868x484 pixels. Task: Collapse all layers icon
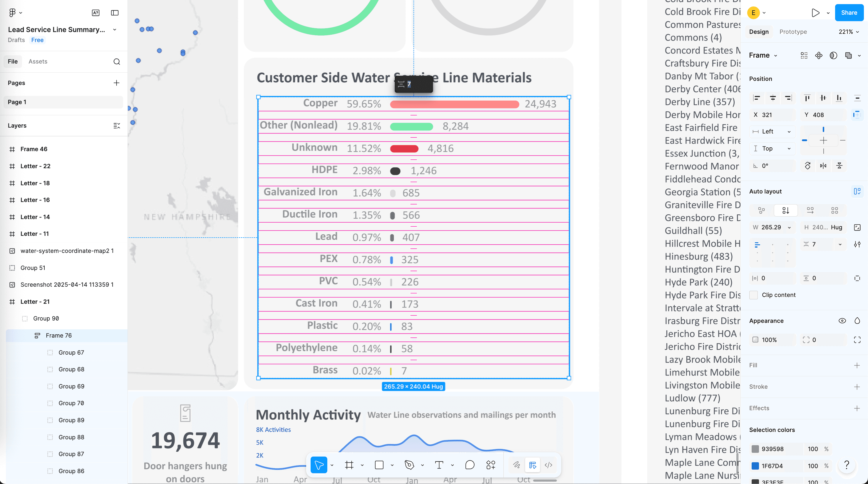pyautogui.click(x=117, y=126)
